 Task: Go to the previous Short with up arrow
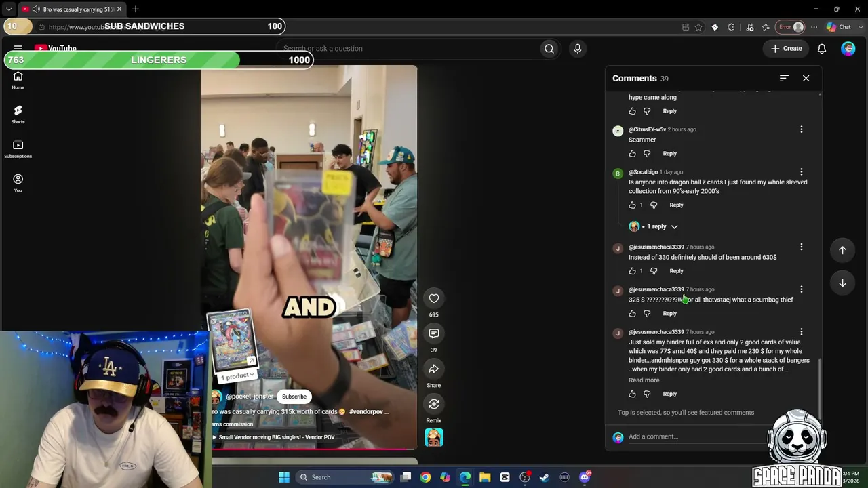[843, 250]
